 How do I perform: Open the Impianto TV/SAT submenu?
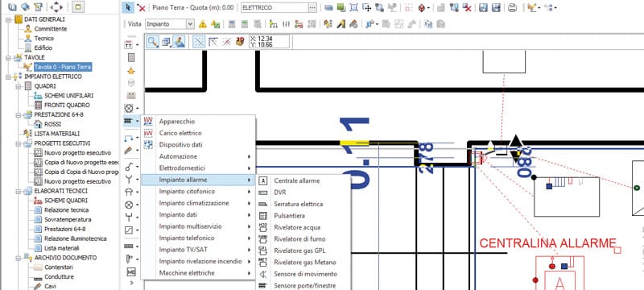[198, 250]
